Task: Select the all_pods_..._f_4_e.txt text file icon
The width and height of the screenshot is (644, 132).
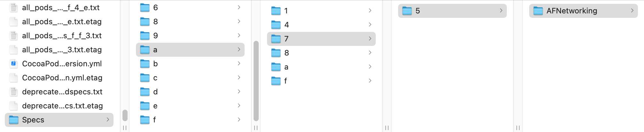Action: click(x=13, y=8)
